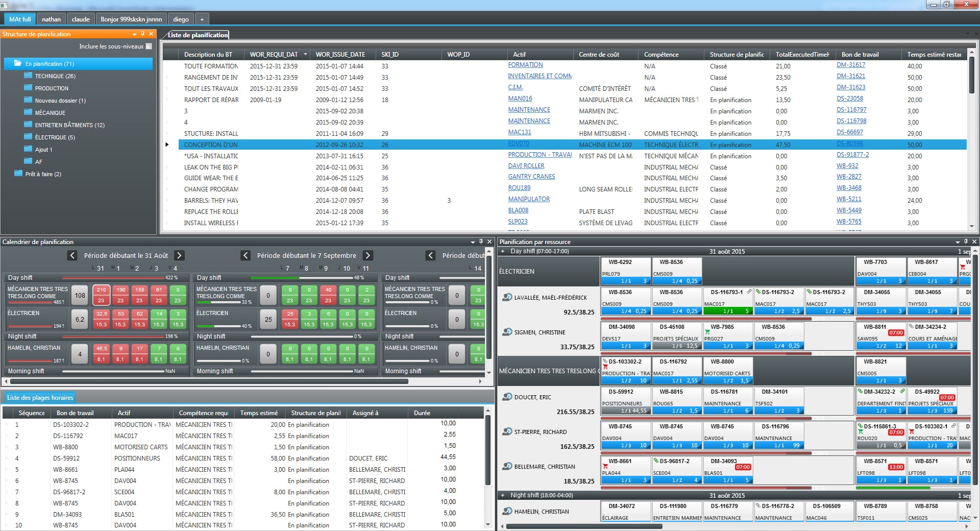Click resource icon beside DOUCET, ERIC
The height and width of the screenshot is (531, 980).
click(507, 397)
